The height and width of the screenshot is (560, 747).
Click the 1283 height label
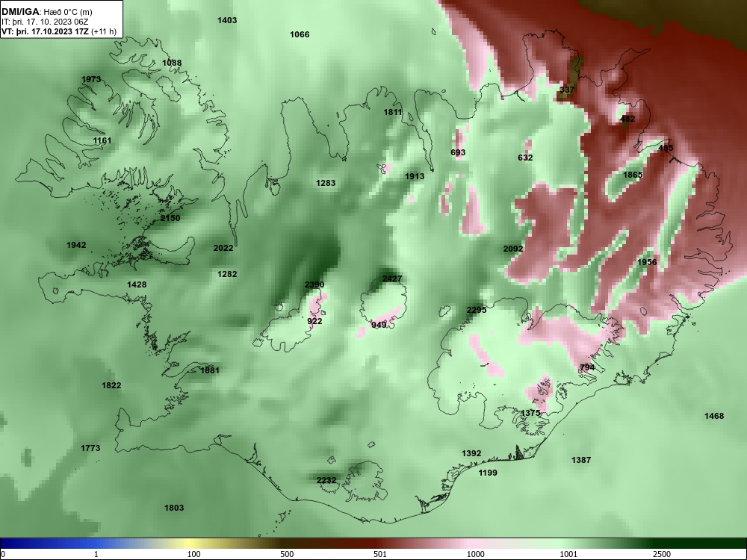pos(326,183)
